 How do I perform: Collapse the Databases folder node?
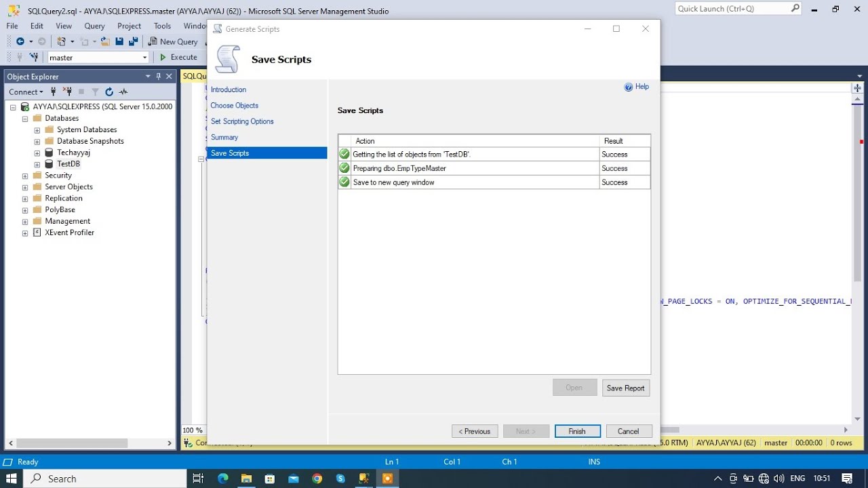(x=25, y=119)
